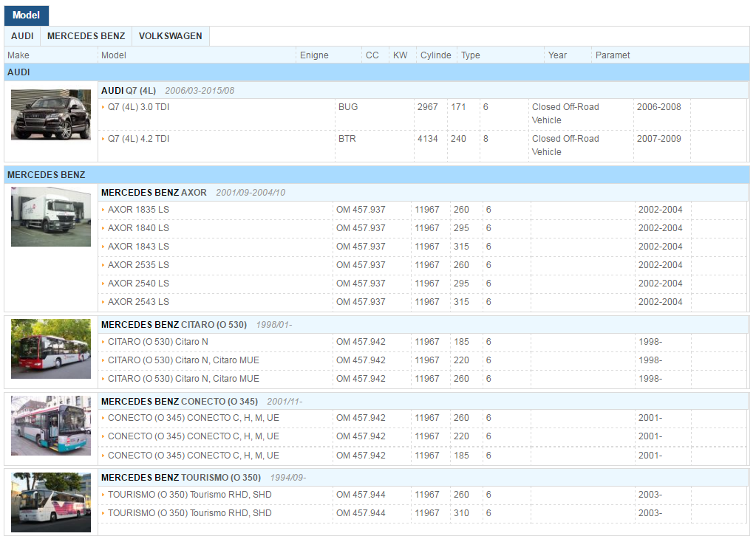The width and height of the screenshot is (756, 539).
Task: Click the Conecto bus thumbnail
Action: [x=51, y=426]
